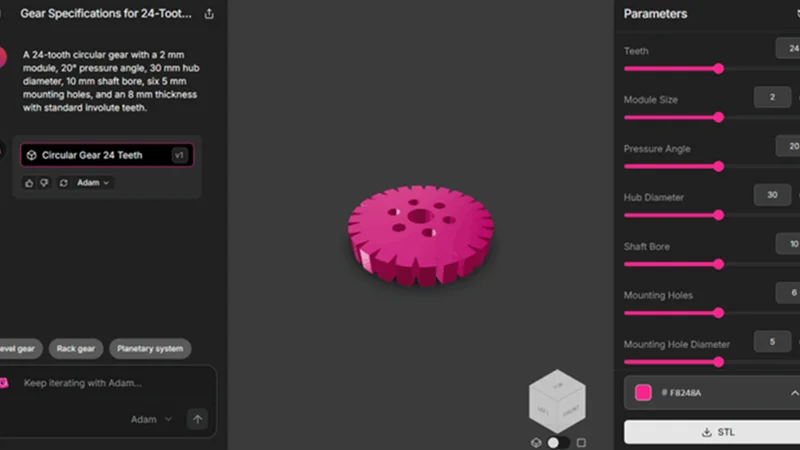Like the response with thumbs up
The height and width of the screenshot is (450, 800).
(29, 183)
